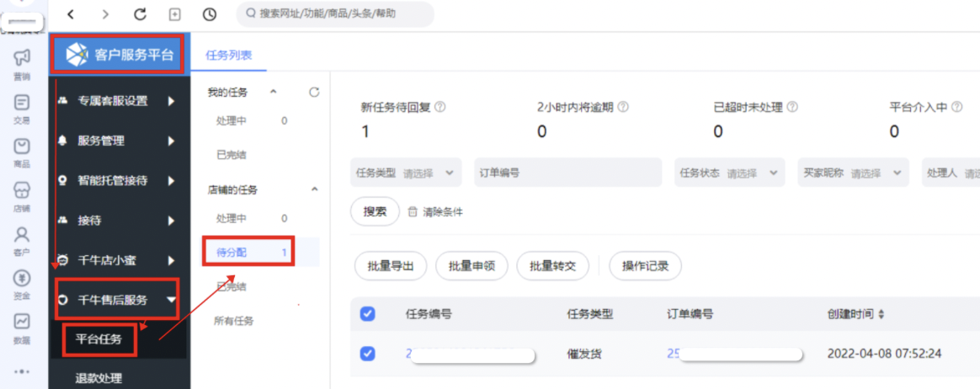Click 操作记录 button
Viewport: 980px width, 389px height.
point(645,266)
